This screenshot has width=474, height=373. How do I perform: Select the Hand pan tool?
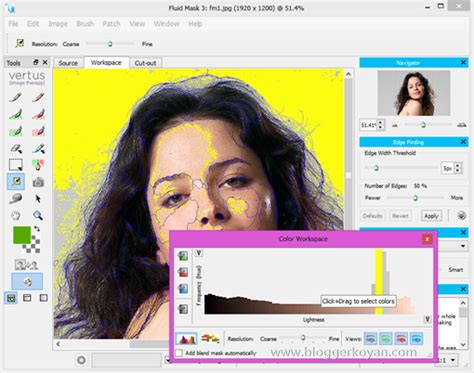pyautogui.click(x=16, y=216)
